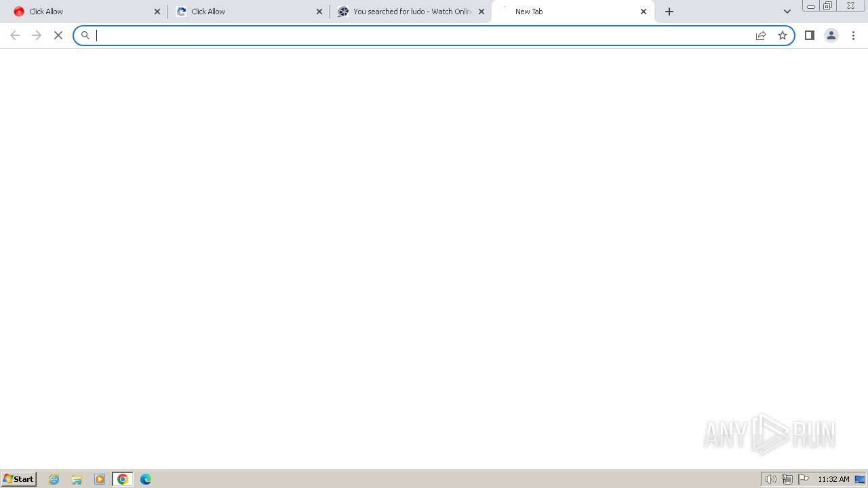This screenshot has width=868, height=488.
Task: Close the New Tab tab
Action: click(x=644, y=12)
